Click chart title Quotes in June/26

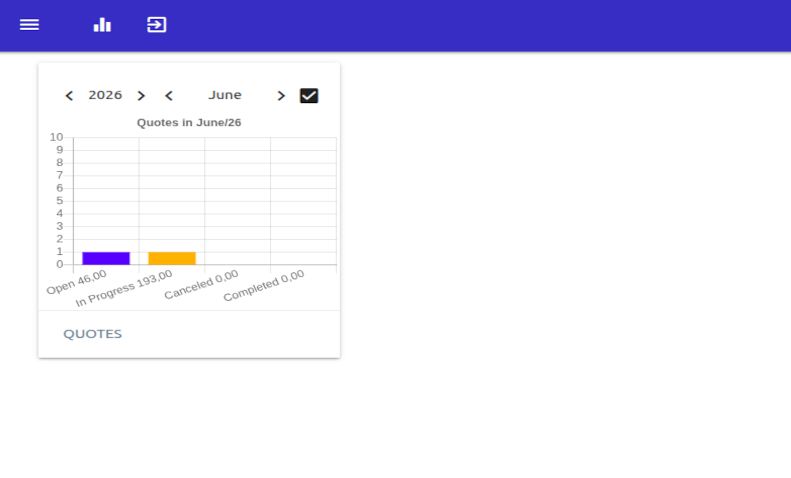click(x=189, y=123)
